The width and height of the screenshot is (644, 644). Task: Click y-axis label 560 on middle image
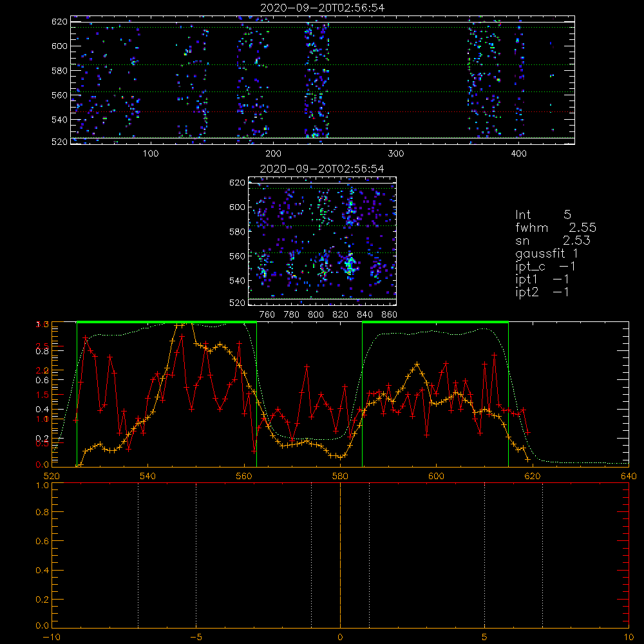click(237, 256)
